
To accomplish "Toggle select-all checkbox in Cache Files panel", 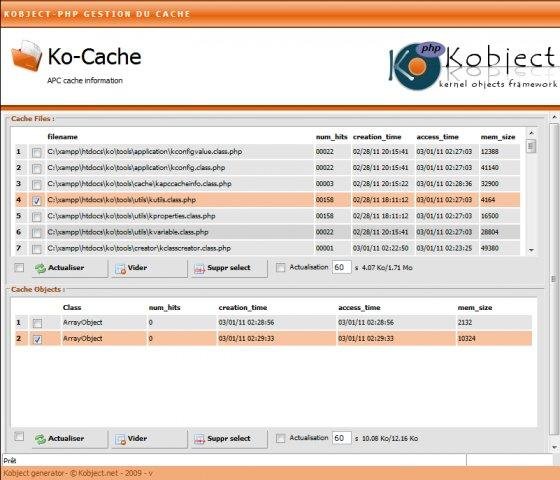I will [x=19, y=268].
